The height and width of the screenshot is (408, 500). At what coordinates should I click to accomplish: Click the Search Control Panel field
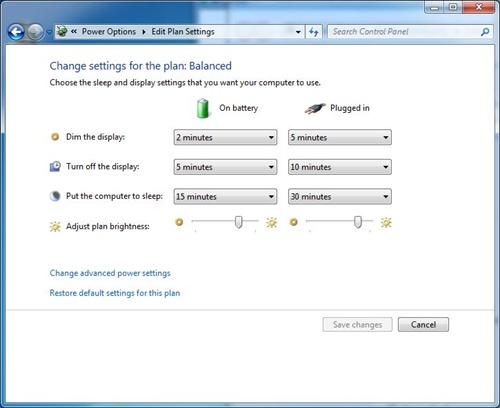(405, 32)
